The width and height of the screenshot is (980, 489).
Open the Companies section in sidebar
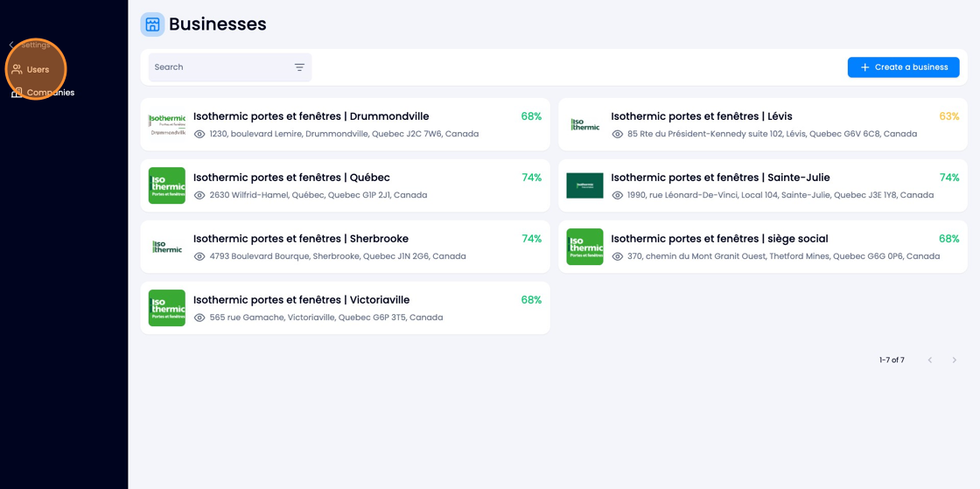pos(43,93)
